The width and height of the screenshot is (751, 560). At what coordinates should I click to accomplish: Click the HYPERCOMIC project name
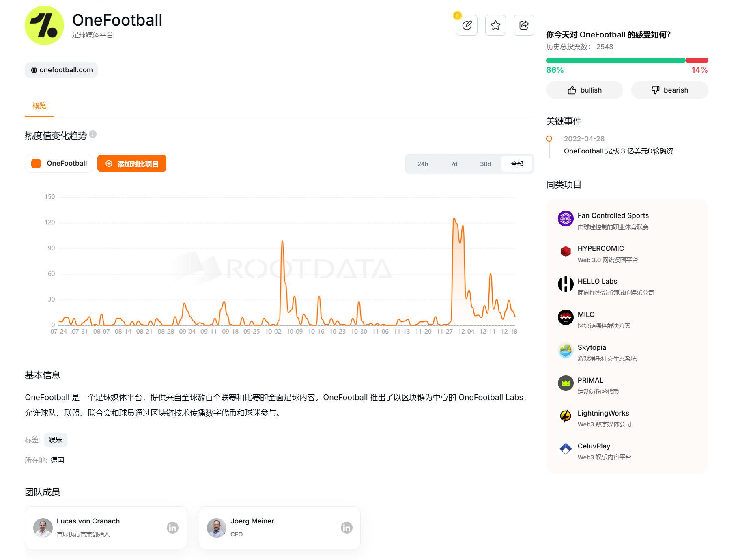click(x=601, y=248)
